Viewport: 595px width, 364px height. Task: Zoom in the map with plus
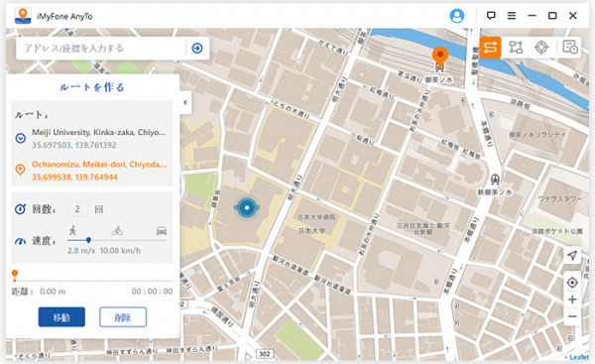click(x=572, y=300)
